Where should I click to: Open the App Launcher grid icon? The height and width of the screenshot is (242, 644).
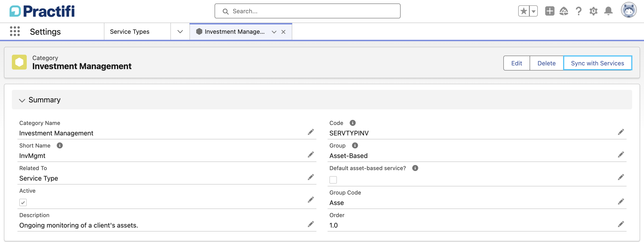[15, 32]
